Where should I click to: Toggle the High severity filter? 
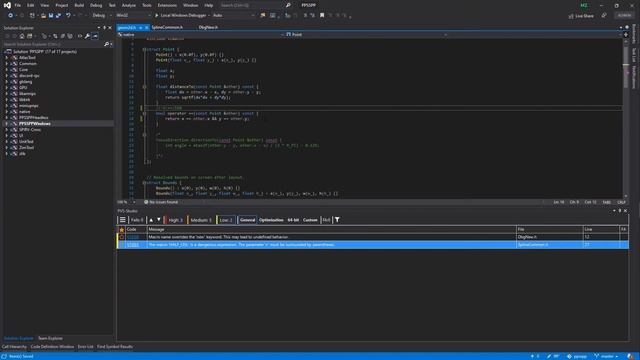[175, 220]
